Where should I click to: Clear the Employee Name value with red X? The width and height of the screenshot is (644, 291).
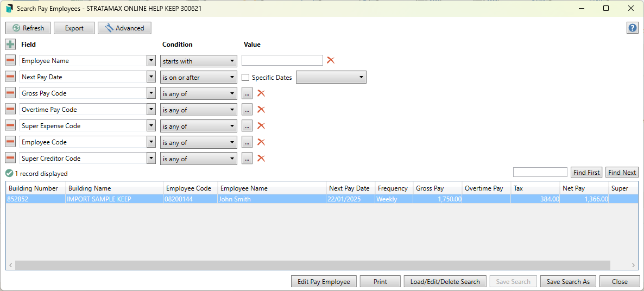[331, 60]
